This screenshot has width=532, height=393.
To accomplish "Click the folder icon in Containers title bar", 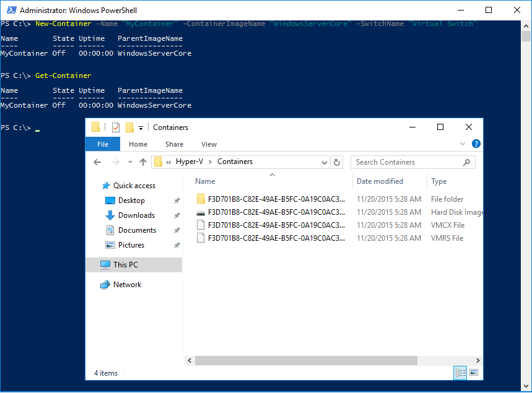I will pos(95,127).
